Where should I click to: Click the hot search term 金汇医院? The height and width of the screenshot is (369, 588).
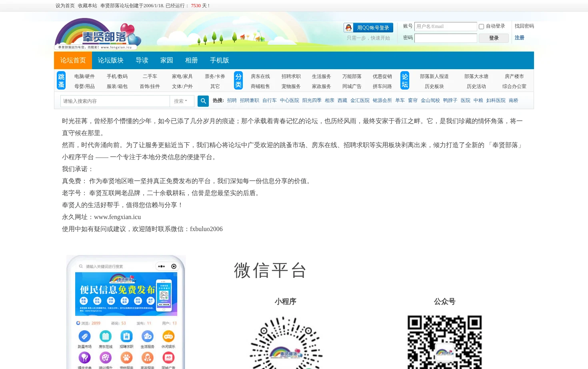pyautogui.click(x=360, y=101)
